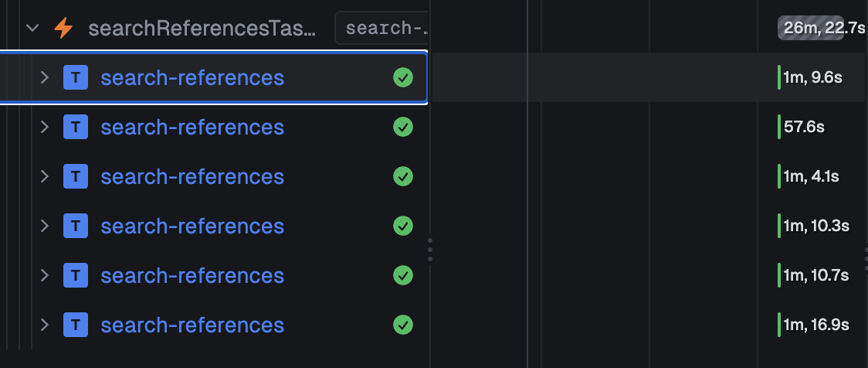Viewport: 868px width, 368px height.
Task: Open the search-references link on the 1m, 10.3s row
Action: pos(192,226)
